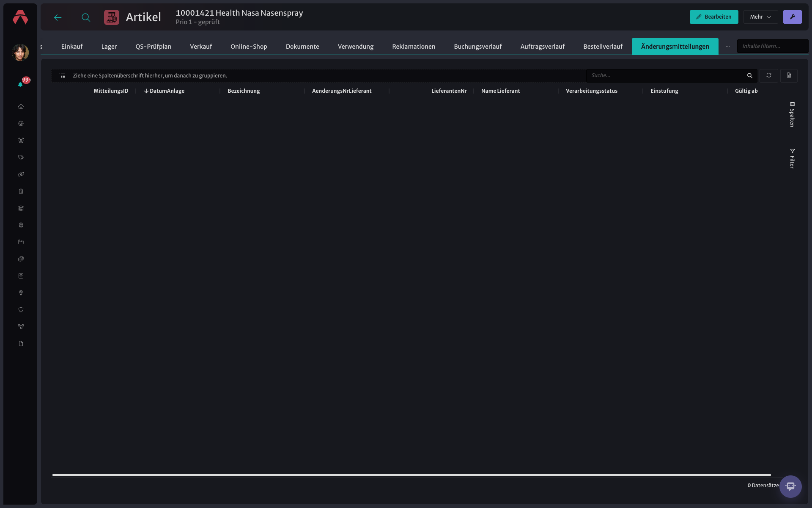Open the award ribbon icon in the sidebar
Viewport: 812px width, 508px height.
pos(21,225)
